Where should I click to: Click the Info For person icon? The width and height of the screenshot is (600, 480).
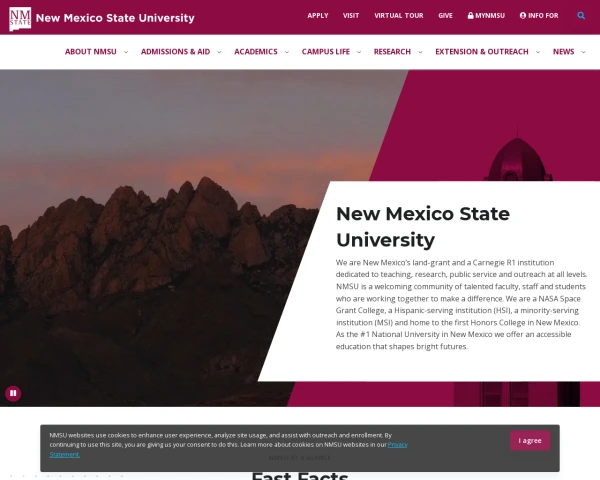tap(523, 16)
